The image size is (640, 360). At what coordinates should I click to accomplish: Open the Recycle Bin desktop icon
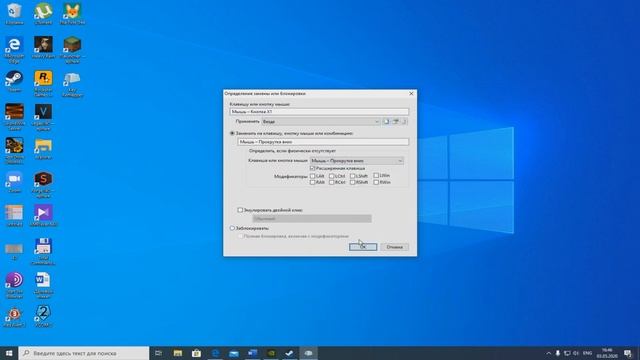[x=14, y=13]
